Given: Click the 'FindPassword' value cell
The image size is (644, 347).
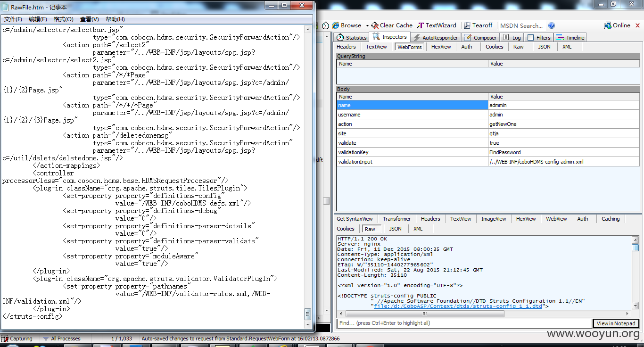Looking at the screenshot, I should point(564,152).
